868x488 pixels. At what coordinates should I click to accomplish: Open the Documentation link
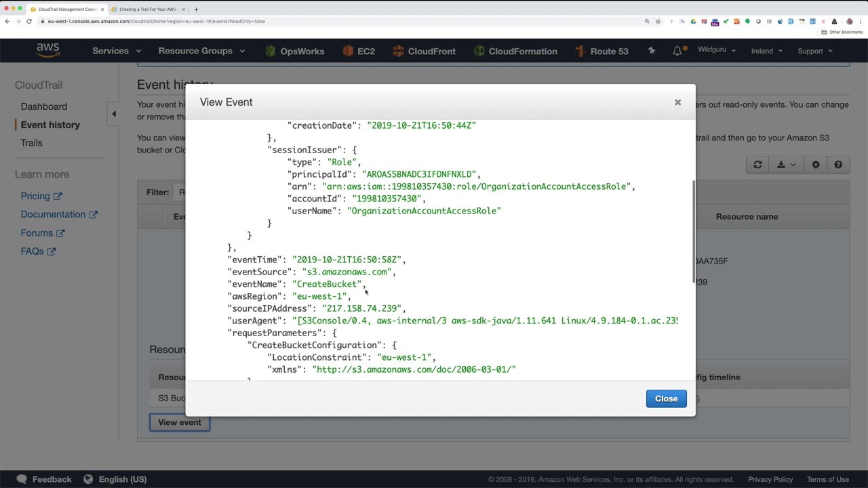point(59,214)
